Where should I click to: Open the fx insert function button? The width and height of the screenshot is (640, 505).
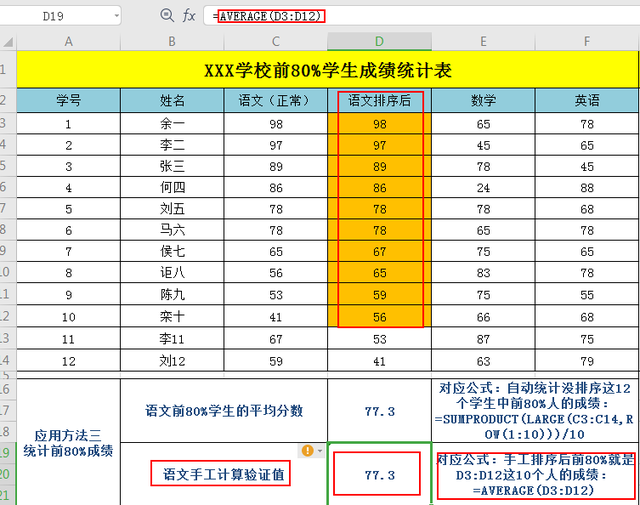click(x=189, y=16)
